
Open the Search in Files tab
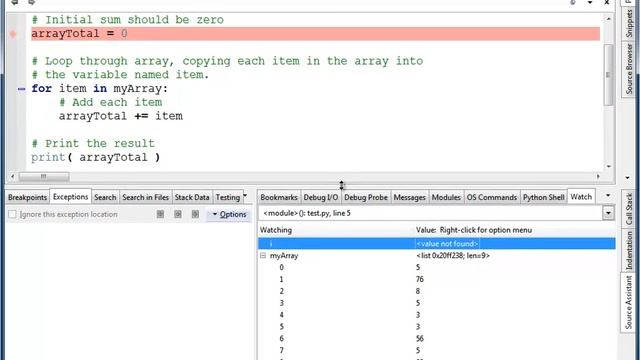click(145, 198)
